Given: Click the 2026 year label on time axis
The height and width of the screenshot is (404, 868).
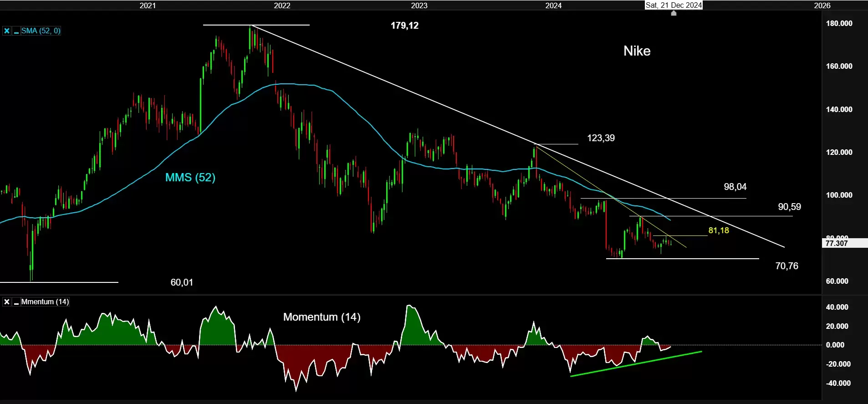Looking at the screenshot, I should point(822,5).
